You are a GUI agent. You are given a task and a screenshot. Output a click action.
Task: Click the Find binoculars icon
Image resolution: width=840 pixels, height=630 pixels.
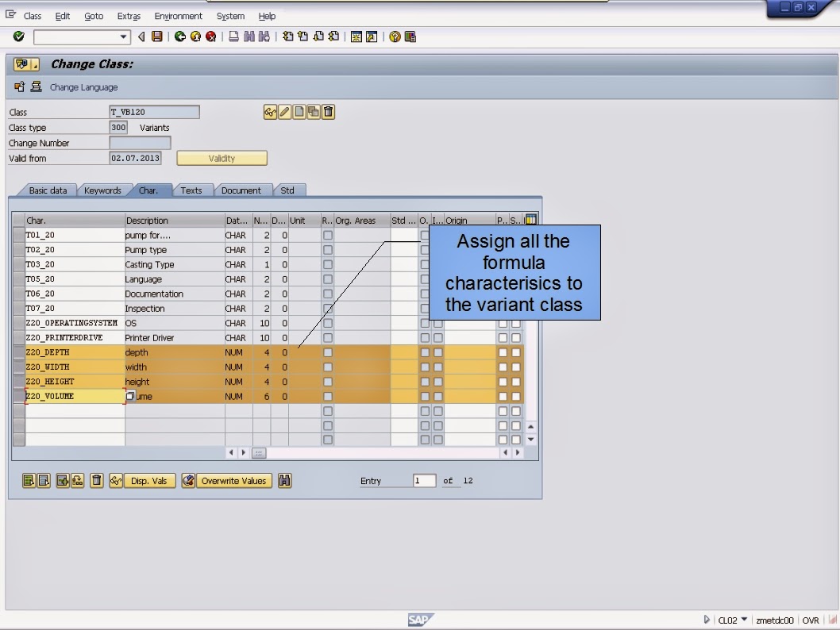tap(249, 36)
